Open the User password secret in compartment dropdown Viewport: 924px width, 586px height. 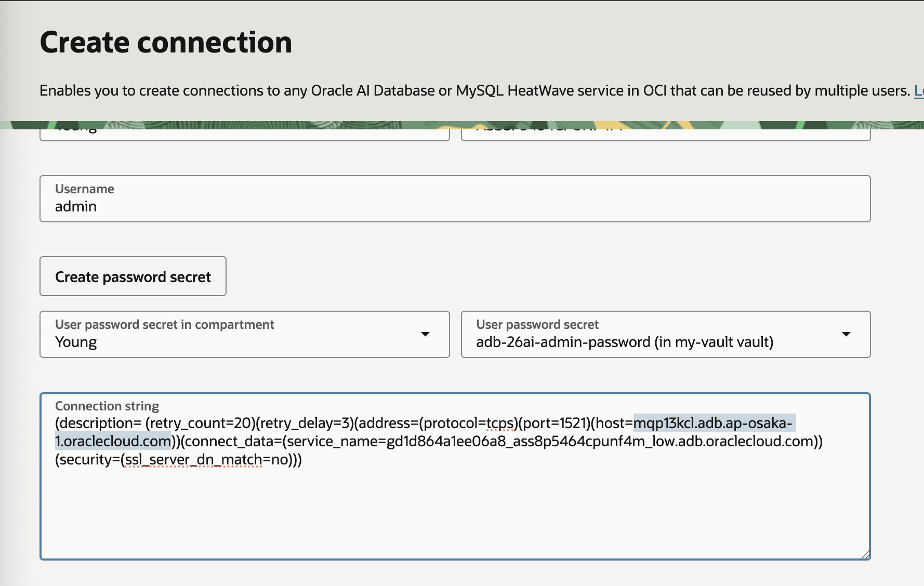coord(244,334)
